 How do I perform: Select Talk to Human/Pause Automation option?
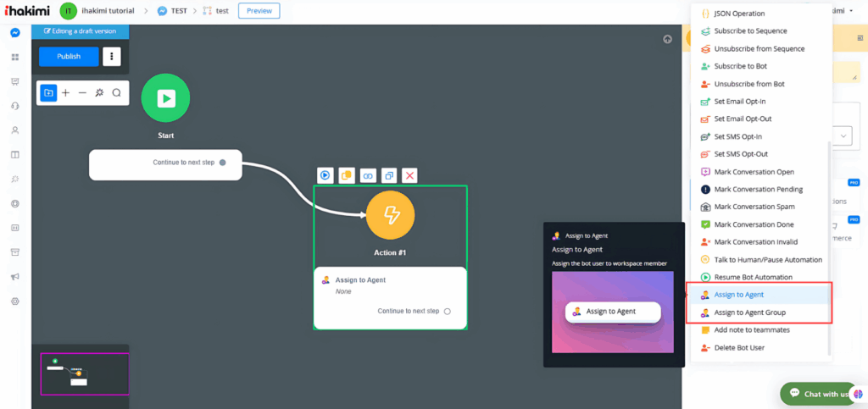pos(767,259)
